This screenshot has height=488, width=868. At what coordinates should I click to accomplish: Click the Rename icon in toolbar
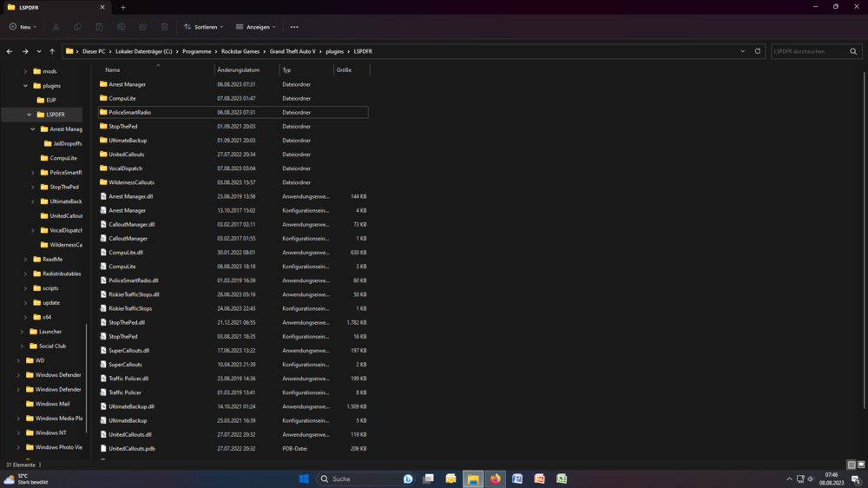[121, 27]
